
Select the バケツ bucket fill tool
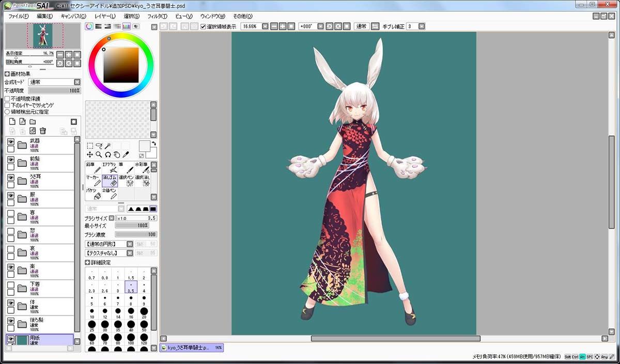[x=94, y=194]
